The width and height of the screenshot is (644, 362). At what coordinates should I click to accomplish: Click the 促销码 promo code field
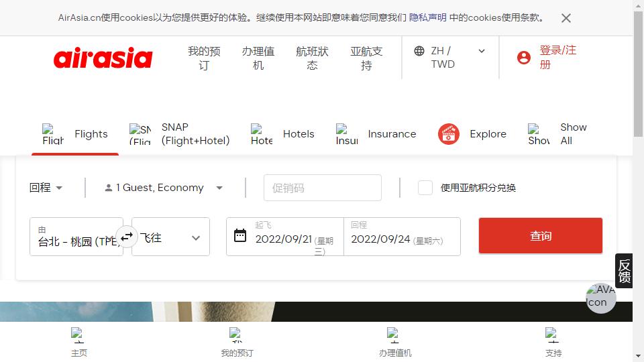323,188
